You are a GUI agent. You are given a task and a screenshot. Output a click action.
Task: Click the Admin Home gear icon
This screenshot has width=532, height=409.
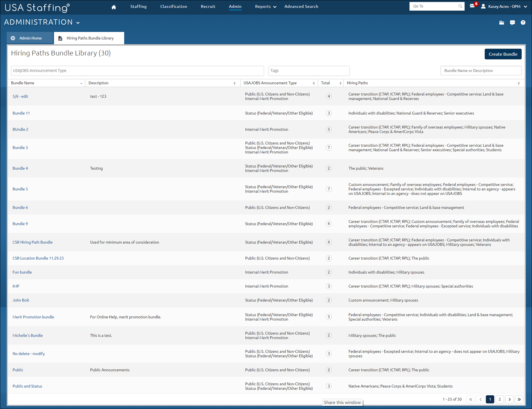[x=13, y=38]
